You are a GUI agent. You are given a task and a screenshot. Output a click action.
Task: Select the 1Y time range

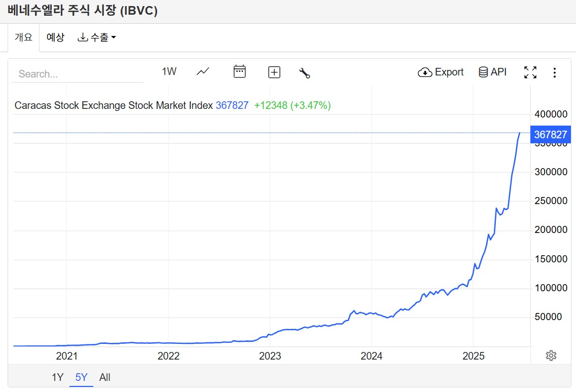point(57,377)
